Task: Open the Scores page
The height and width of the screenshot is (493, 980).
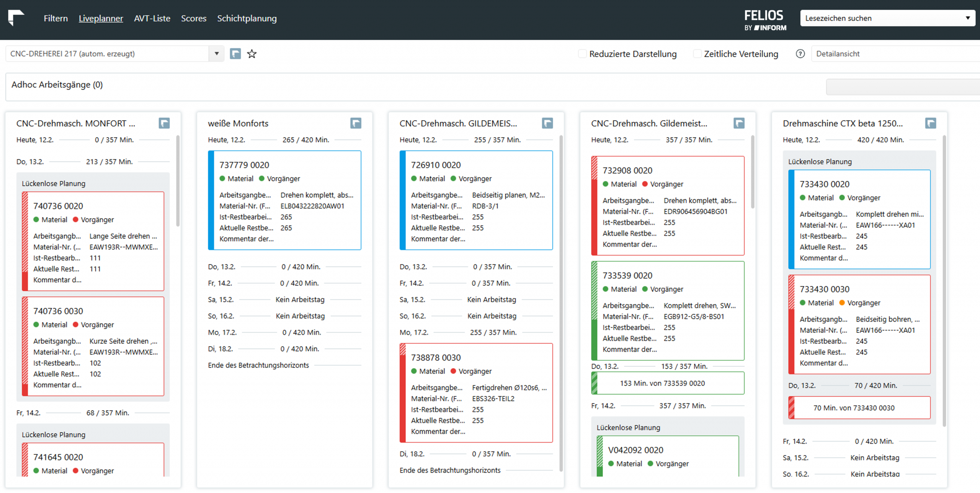Action: click(x=194, y=18)
